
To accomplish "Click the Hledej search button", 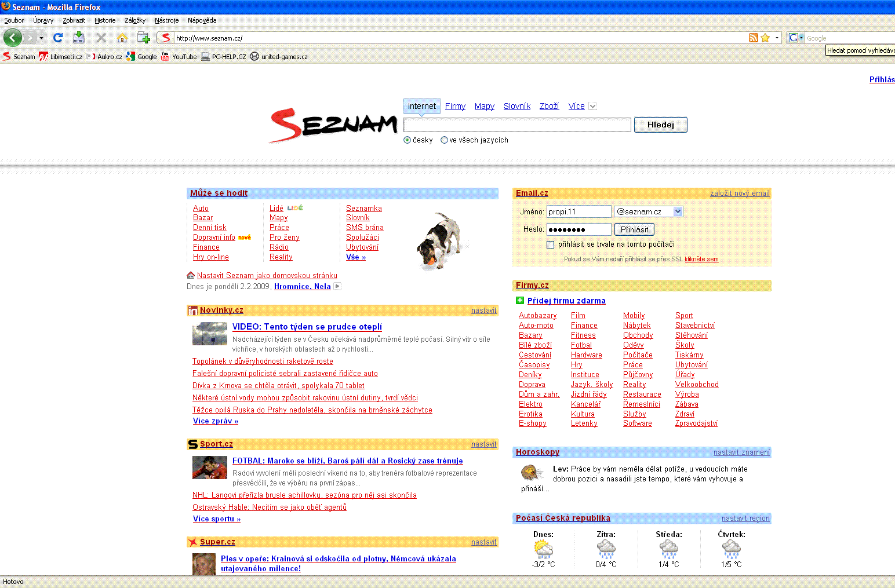I will click(x=660, y=125).
